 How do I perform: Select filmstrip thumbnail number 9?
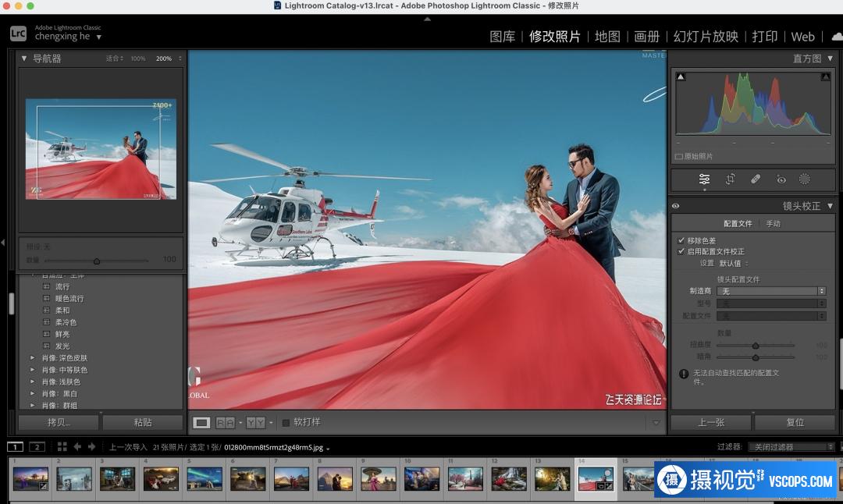click(379, 479)
